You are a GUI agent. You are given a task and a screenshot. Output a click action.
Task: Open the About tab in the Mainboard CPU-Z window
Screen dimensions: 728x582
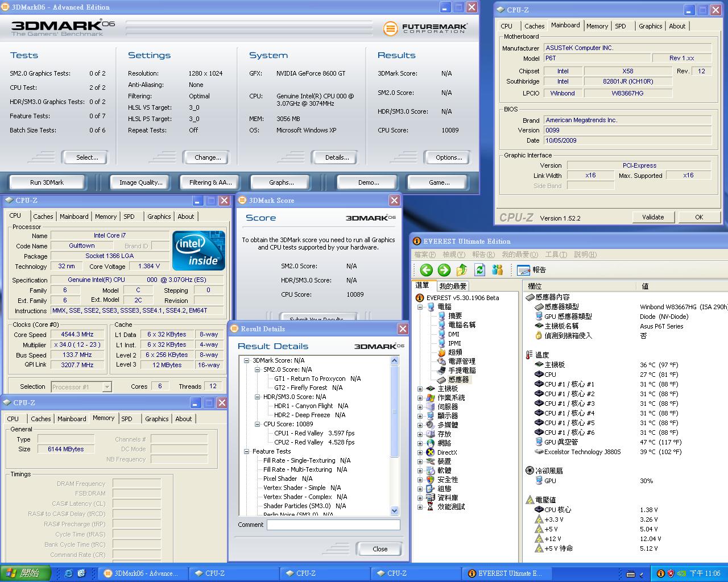point(677,26)
